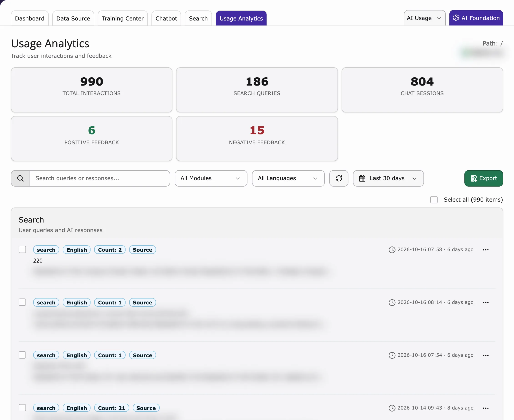
Task: Click clock icon beside 2026-10-16 07:54
Action: 392,355
